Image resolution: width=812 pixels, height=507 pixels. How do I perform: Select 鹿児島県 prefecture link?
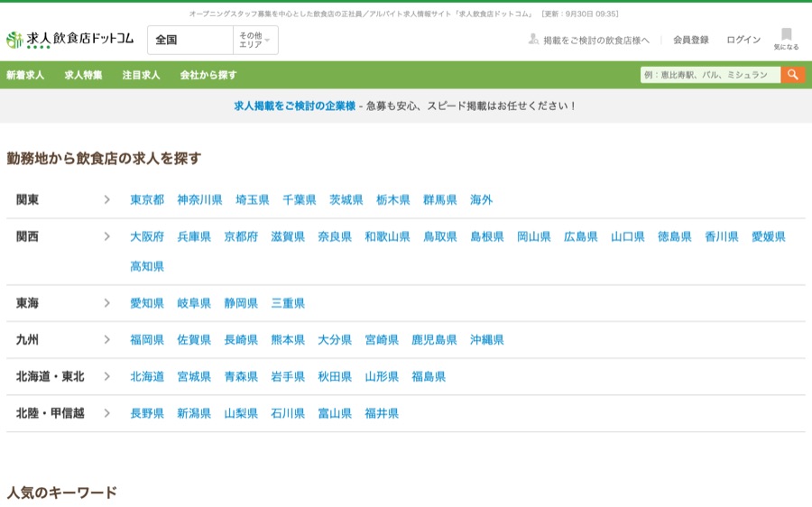click(x=435, y=340)
